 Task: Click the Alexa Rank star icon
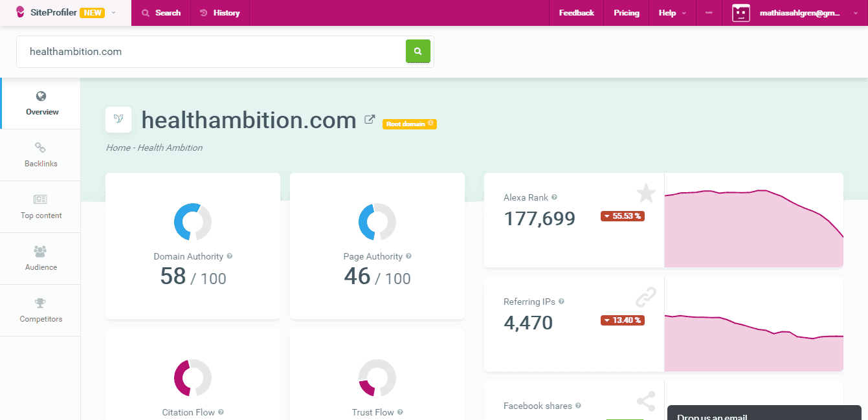(646, 193)
